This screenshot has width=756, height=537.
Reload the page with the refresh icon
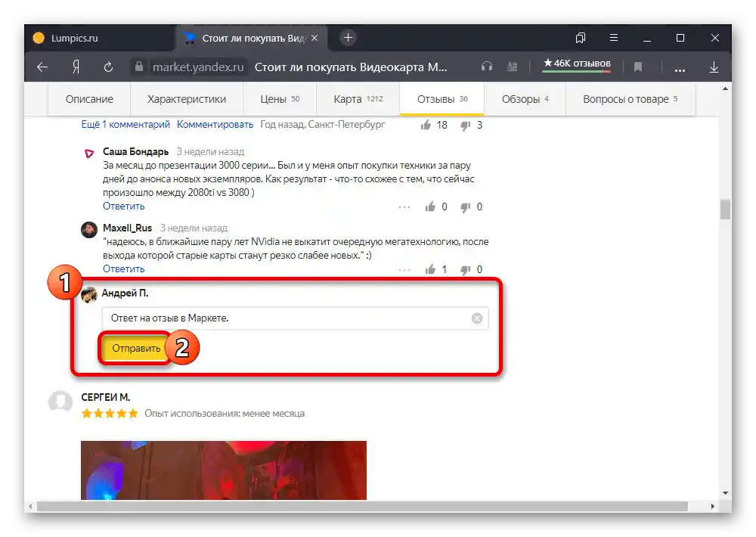point(108,67)
